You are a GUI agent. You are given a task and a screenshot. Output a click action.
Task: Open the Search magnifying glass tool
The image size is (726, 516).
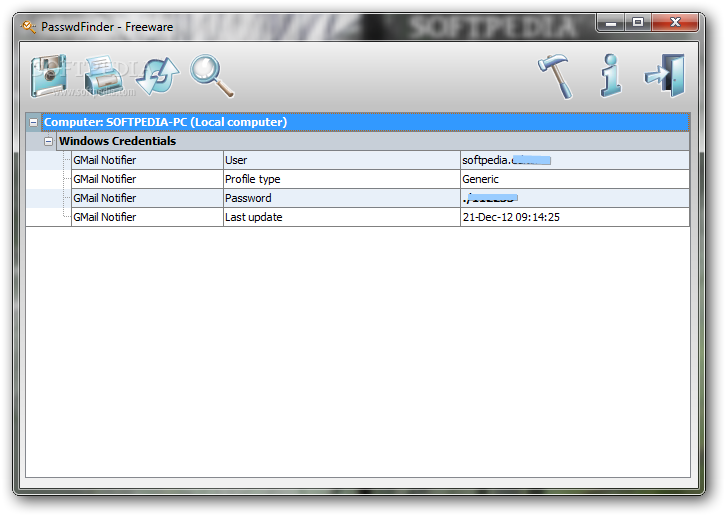[212, 76]
